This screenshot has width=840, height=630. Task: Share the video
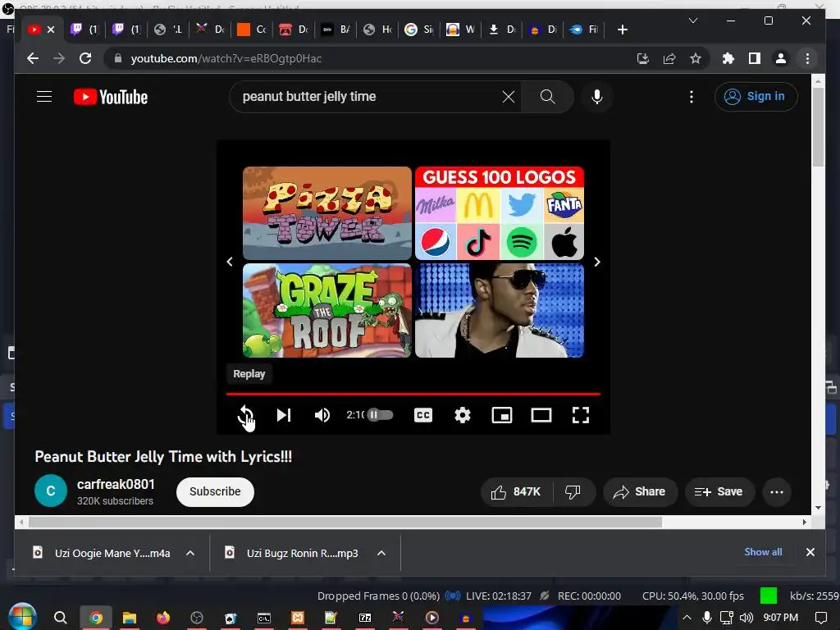[640, 492]
